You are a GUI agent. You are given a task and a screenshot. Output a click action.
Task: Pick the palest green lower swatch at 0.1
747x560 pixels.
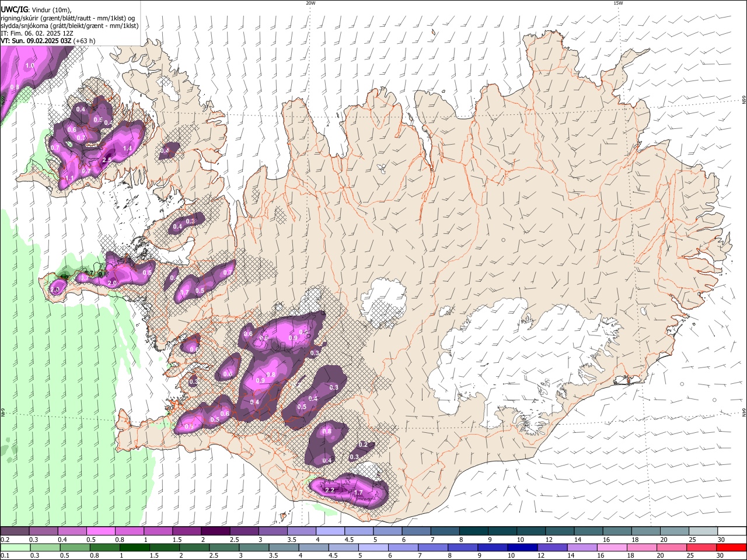coord(15,547)
